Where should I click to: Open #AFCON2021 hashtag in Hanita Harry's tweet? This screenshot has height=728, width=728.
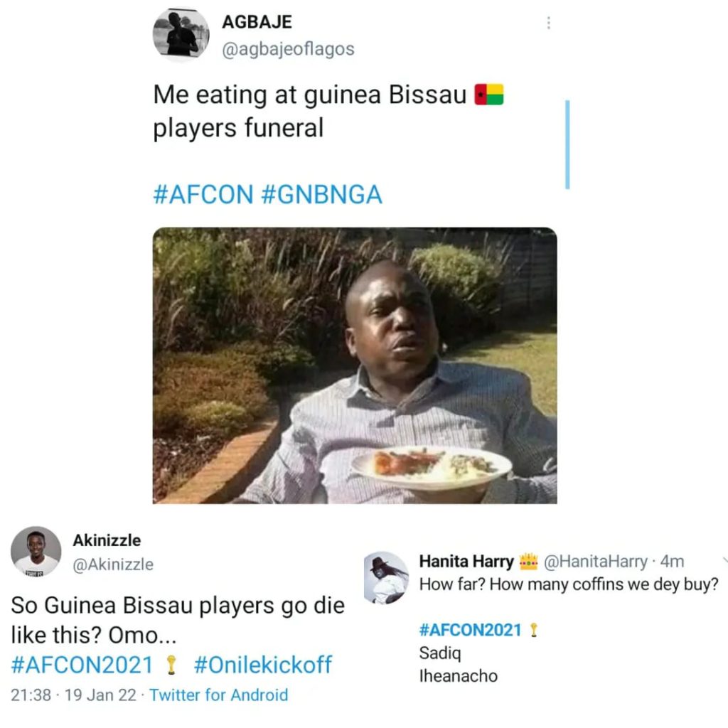470,629
